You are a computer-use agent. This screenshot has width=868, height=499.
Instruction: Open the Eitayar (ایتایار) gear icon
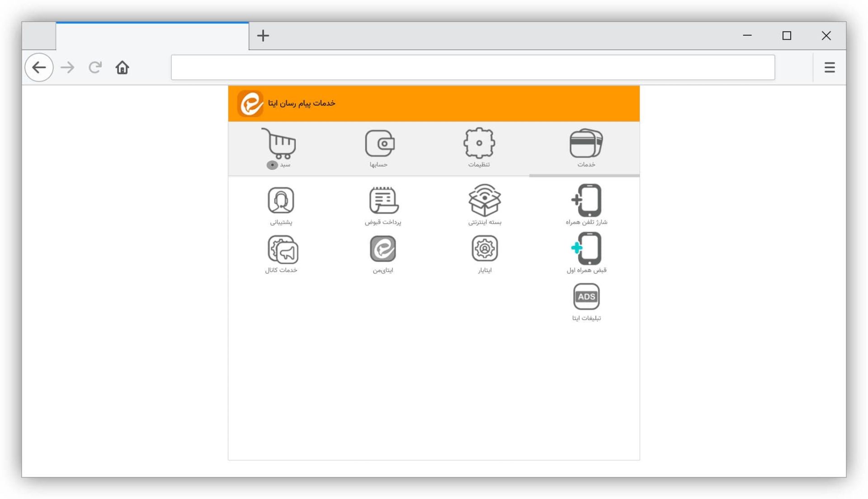click(485, 249)
